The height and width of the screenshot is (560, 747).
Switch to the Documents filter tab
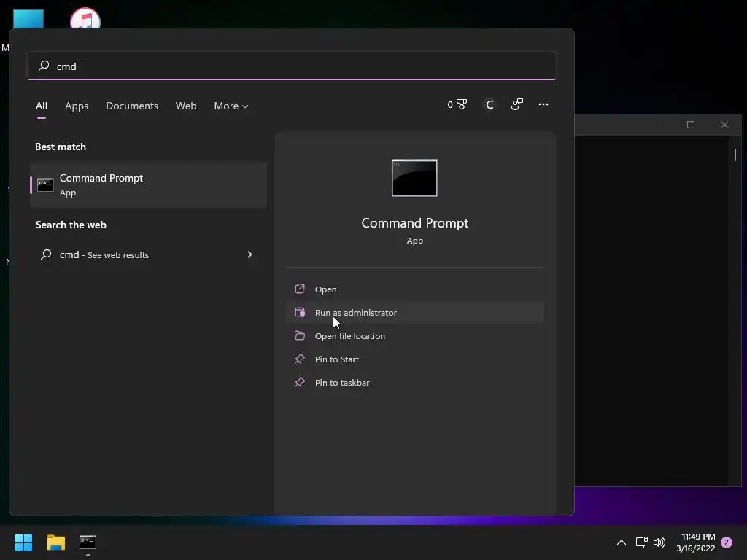tap(132, 106)
